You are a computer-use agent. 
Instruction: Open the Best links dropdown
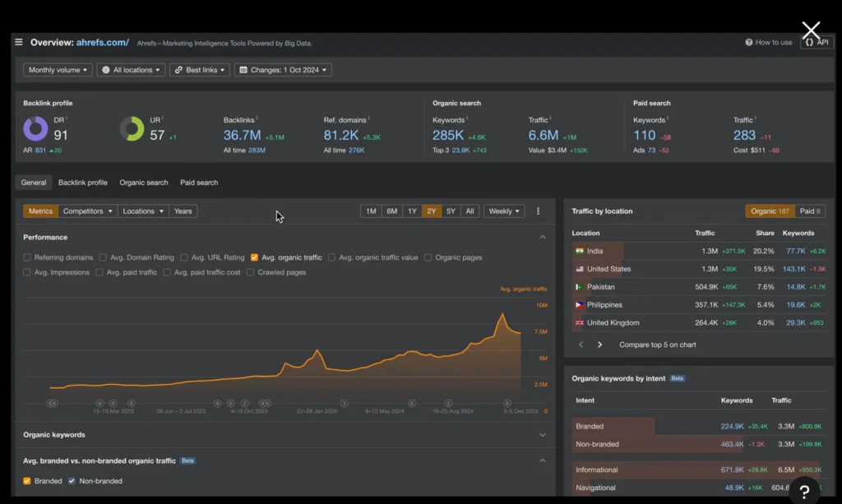pos(200,70)
